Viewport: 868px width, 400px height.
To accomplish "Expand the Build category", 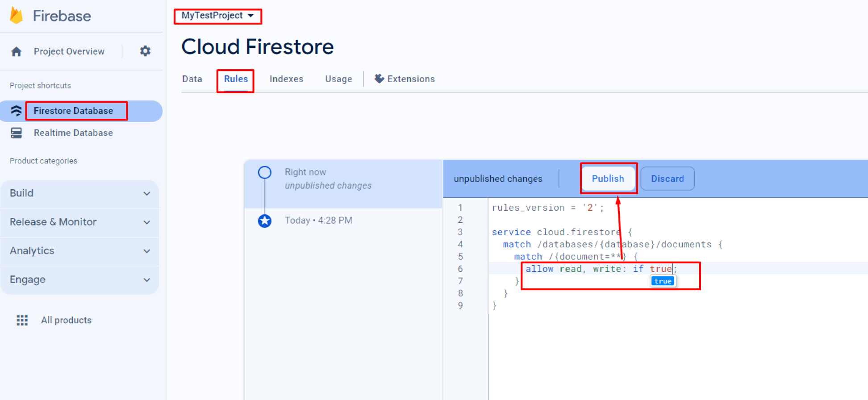I will point(79,193).
